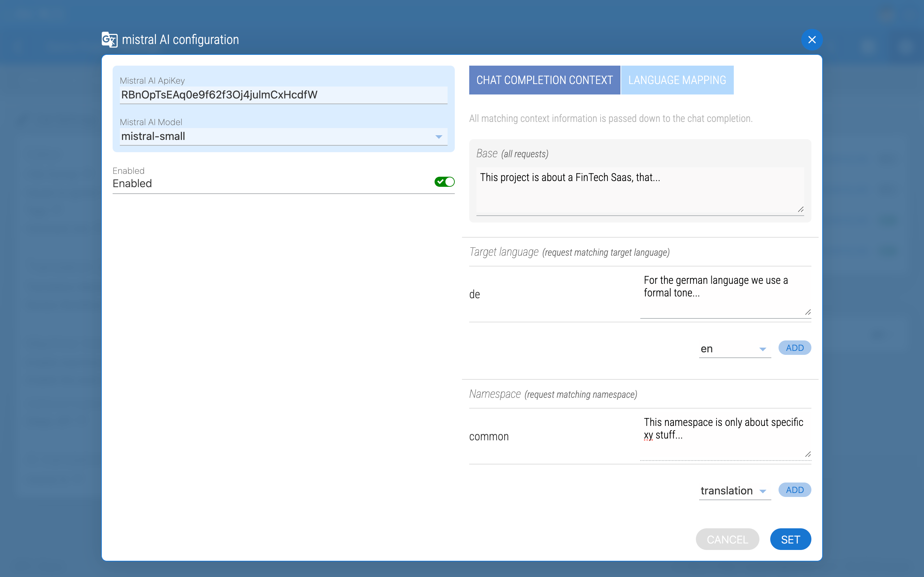Add the en target language entry
The image size is (924, 577).
[794, 348]
